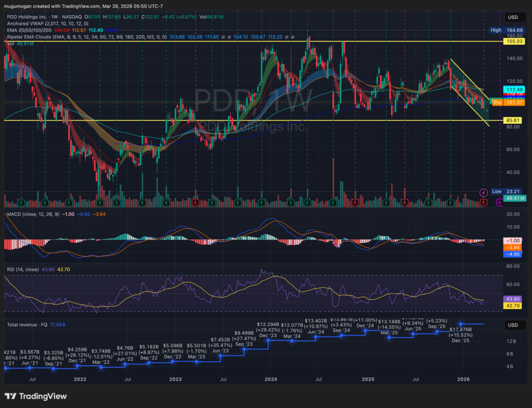This screenshot has height=408, width=532.
Task: Click the purple upcoming earnings E marker
Action: pyautogui.click(x=500, y=203)
